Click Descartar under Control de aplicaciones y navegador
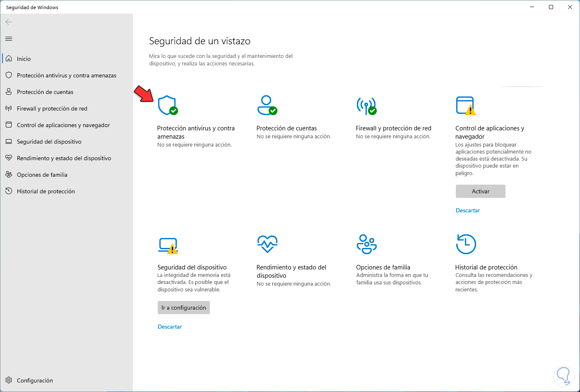This screenshot has width=580, height=392. click(468, 210)
